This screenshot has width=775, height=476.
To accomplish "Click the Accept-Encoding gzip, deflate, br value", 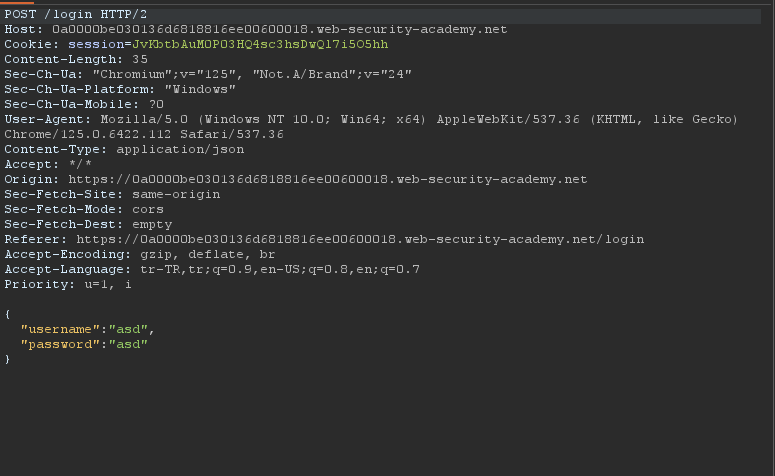I will pos(208,255).
